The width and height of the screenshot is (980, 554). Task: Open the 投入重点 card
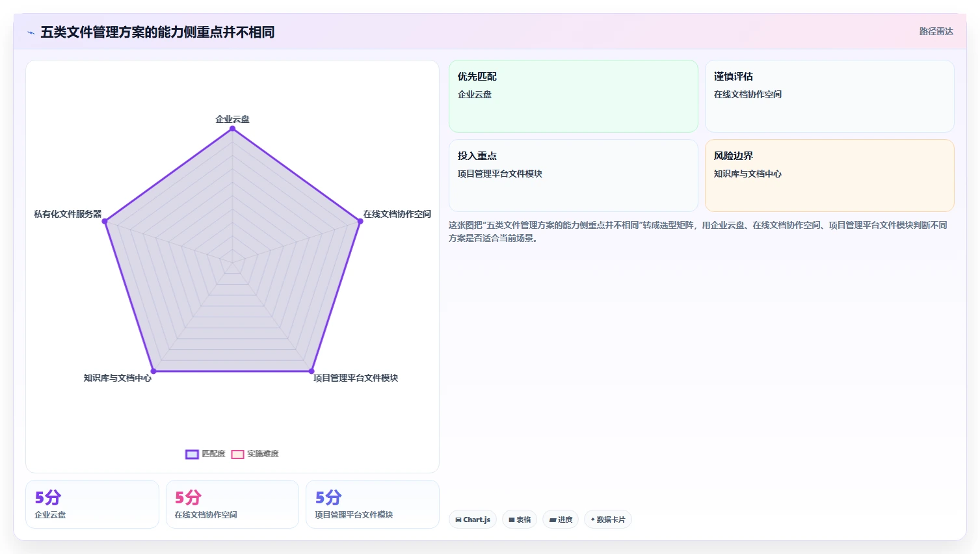(573, 176)
